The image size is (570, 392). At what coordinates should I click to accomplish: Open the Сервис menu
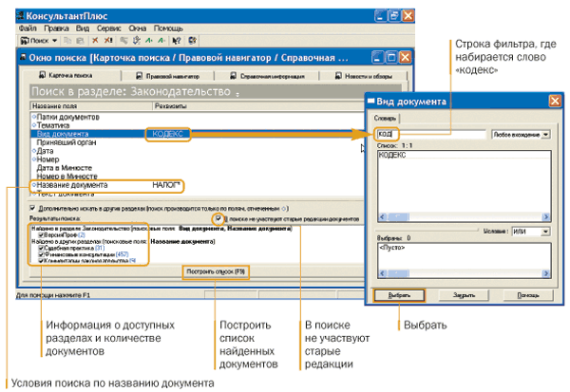[108, 28]
